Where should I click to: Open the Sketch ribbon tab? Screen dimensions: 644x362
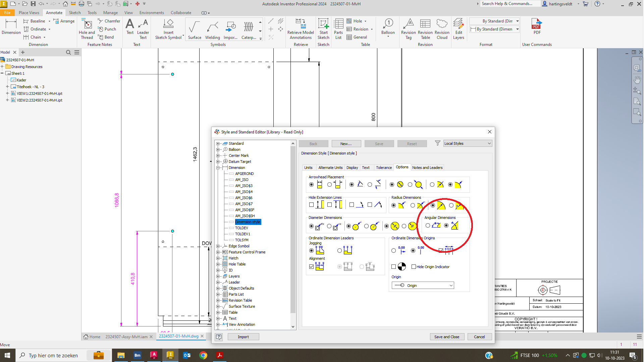(x=74, y=12)
